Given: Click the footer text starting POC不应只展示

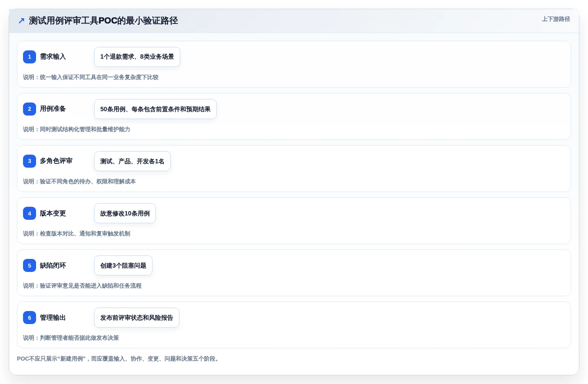Looking at the screenshot, I should click(x=119, y=359).
